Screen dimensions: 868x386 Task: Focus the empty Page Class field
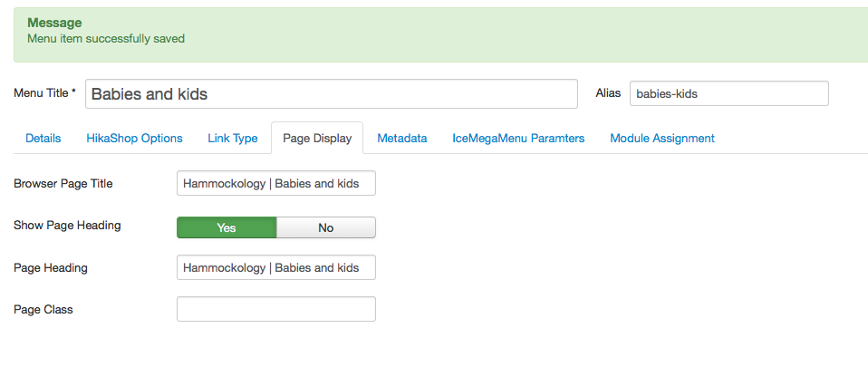click(x=275, y=309)
